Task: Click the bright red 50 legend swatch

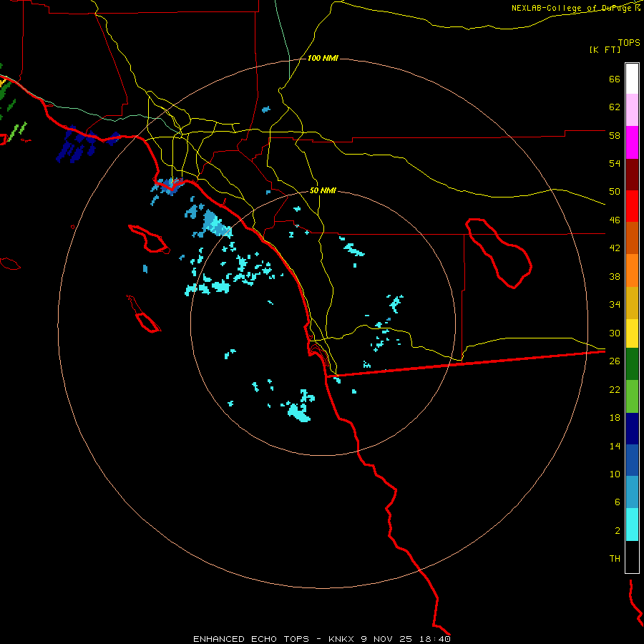Action: pos(632,206)
